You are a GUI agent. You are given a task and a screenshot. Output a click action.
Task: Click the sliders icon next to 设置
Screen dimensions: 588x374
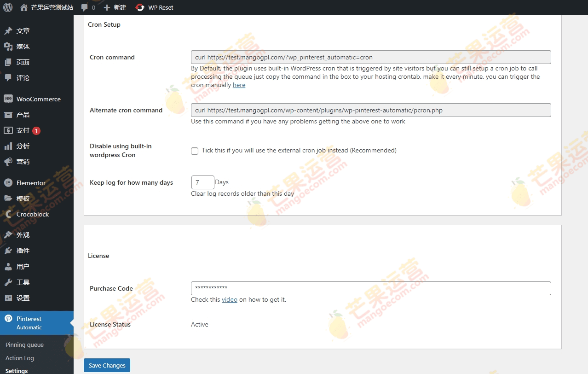8,298
